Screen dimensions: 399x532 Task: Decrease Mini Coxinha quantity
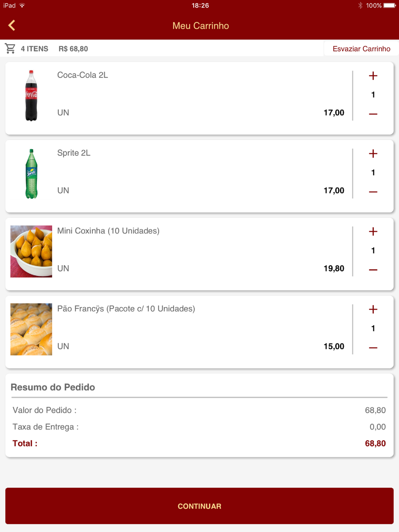(373, 270)
